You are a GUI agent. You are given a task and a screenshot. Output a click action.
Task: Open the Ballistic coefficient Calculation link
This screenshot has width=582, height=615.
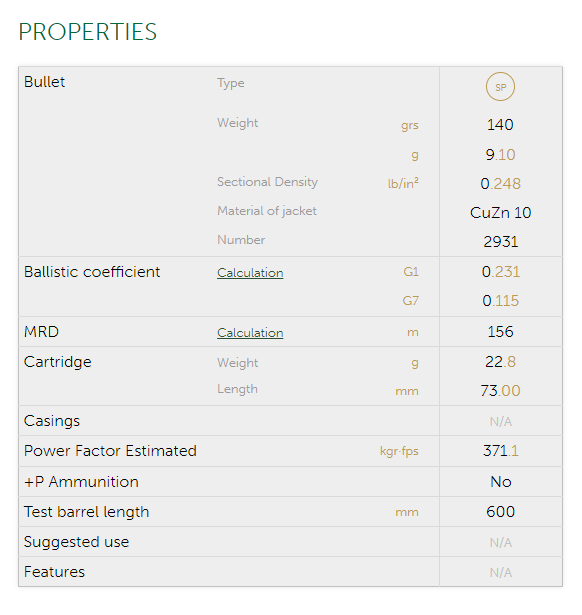click(250, 273)
